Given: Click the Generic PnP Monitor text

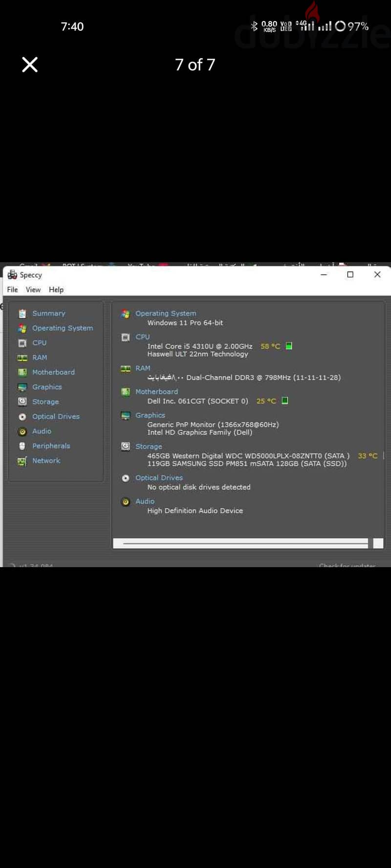Looking at the screenshot, I should (213, 424).
